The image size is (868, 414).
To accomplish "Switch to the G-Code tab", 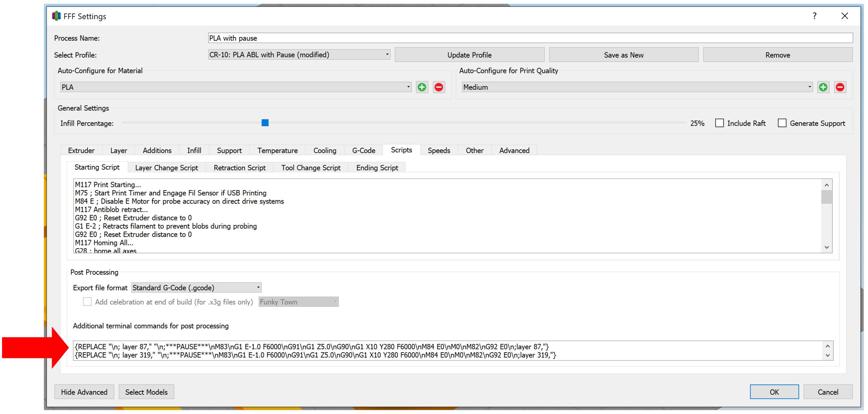I will point(363,150).
